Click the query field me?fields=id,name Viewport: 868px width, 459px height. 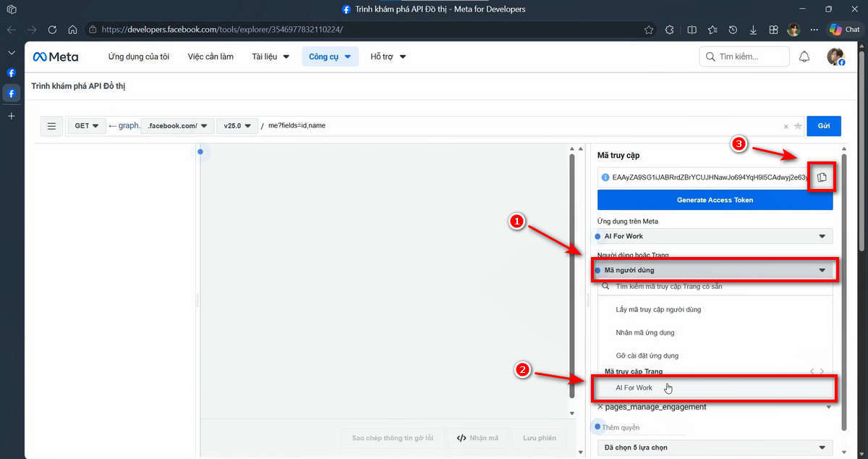coord(522,126)
